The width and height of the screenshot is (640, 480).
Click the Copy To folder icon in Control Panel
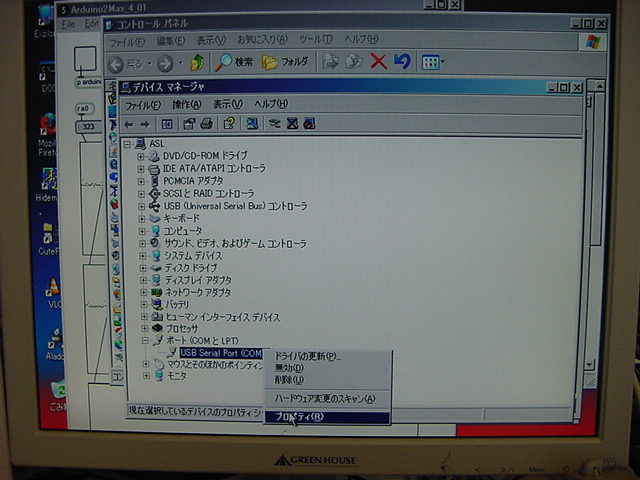[354, 62]
